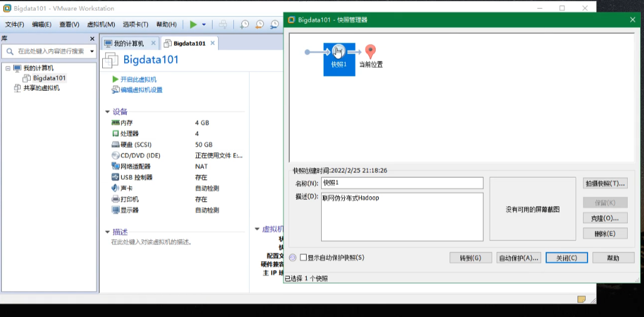This screenshot has height=317, width=644.
Task: Enable 显示自动保护快照(S) checkbox
Action: (304, 257)
